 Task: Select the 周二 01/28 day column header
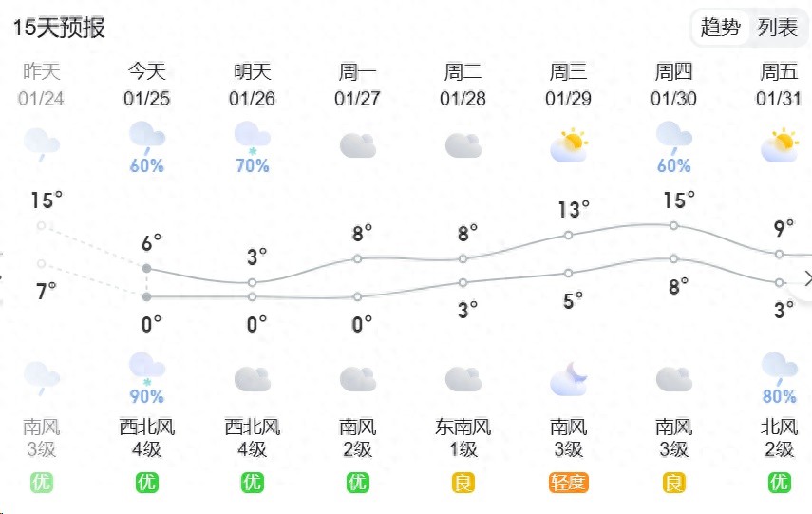(463, 85)
